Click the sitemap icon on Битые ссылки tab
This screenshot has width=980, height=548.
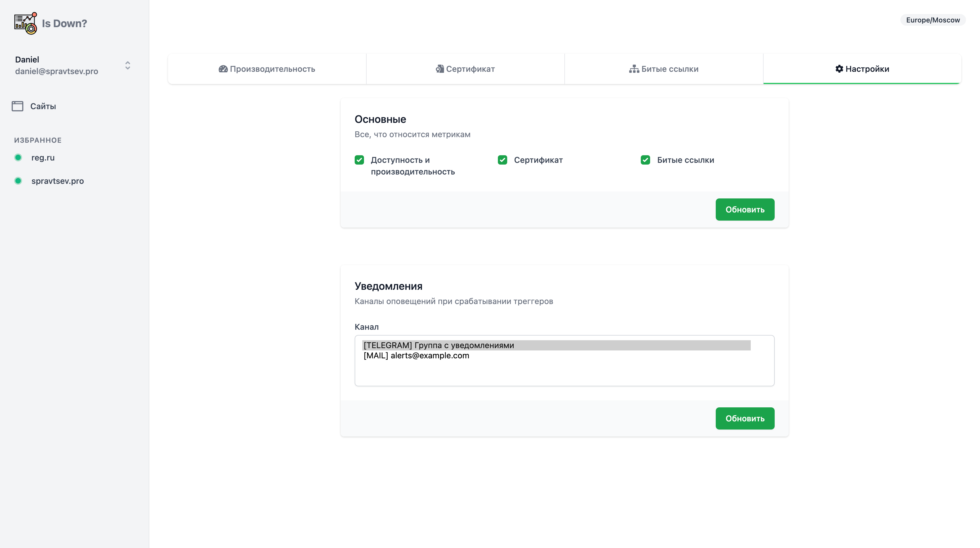(634, 69)
